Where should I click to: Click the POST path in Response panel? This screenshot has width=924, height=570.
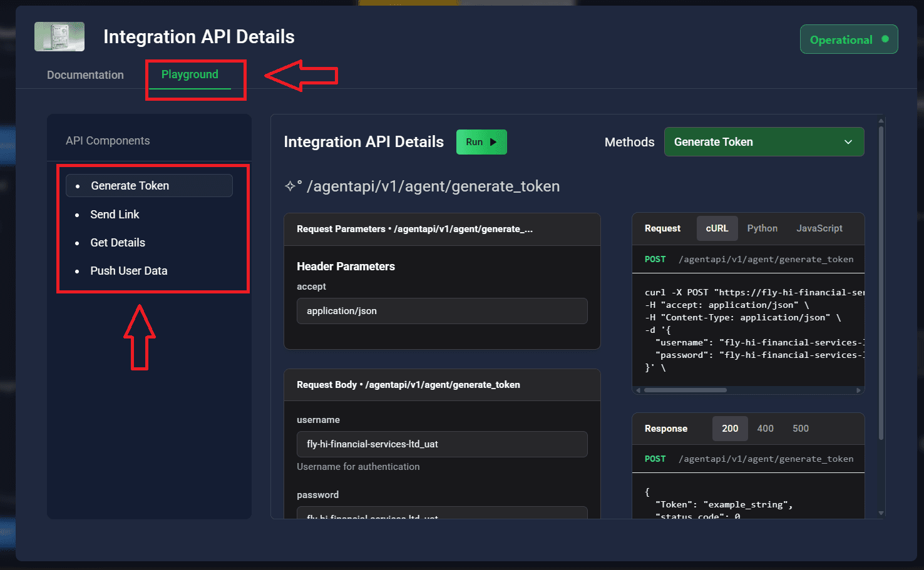(766, 459)
